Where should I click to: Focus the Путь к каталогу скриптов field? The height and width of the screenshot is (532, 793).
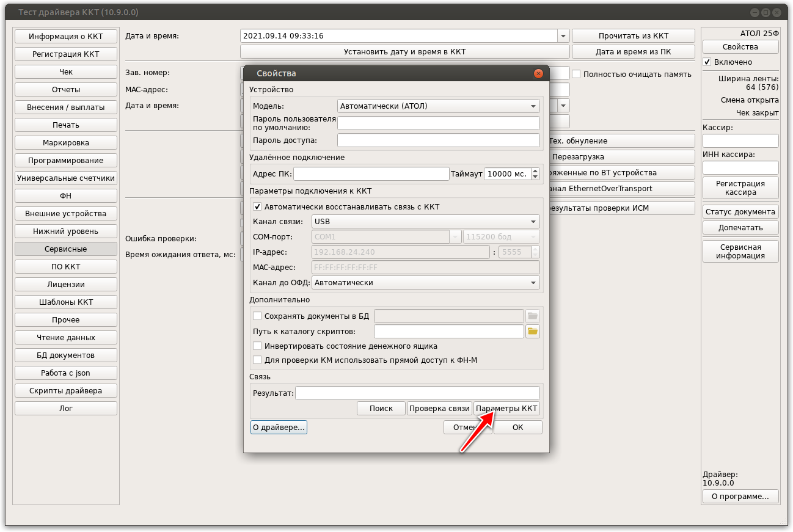point(449,332)
